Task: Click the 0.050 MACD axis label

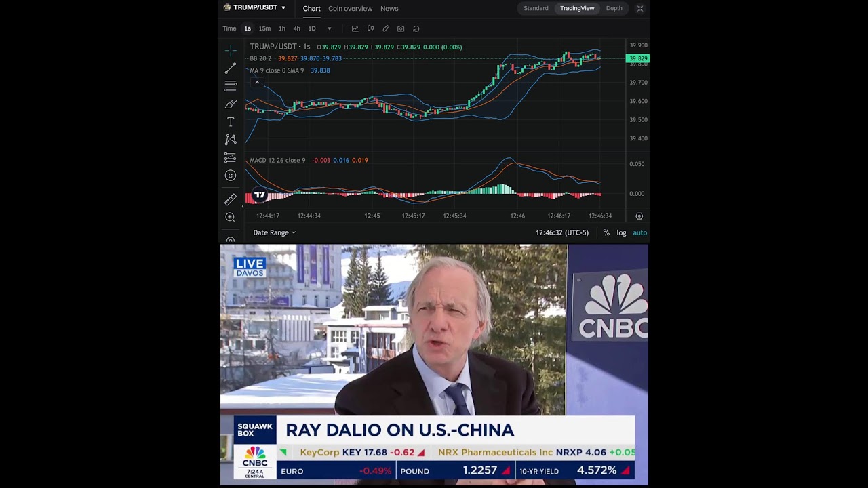Action: [637, 164]
